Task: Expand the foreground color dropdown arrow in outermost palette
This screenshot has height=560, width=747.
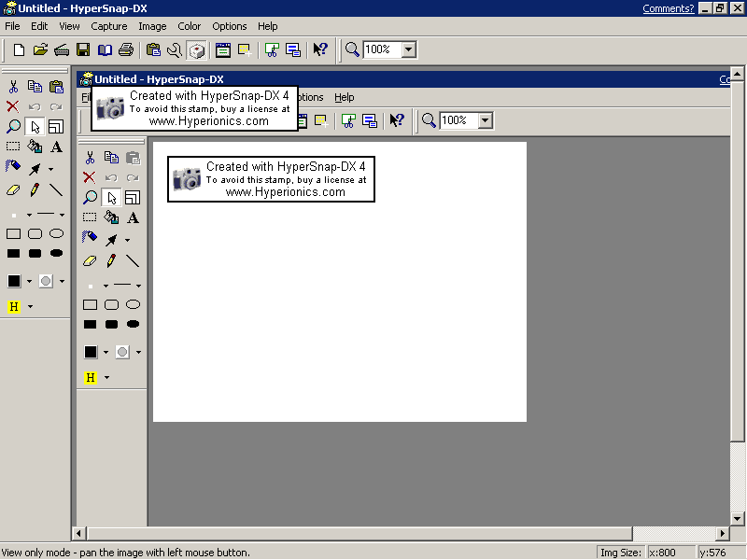Action: click(x=29, y=281)
